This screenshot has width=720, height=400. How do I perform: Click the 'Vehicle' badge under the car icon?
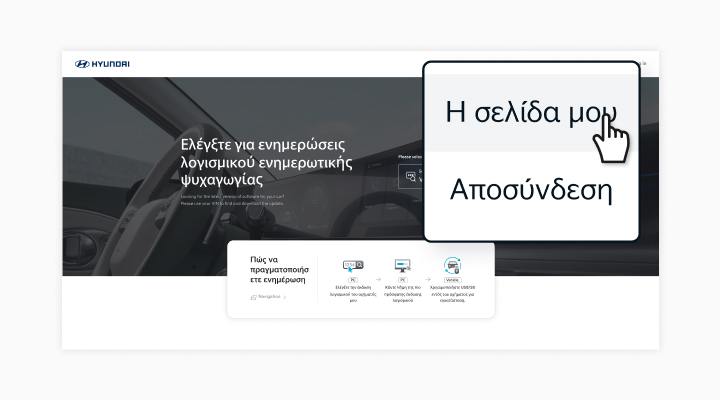point(452,281)
